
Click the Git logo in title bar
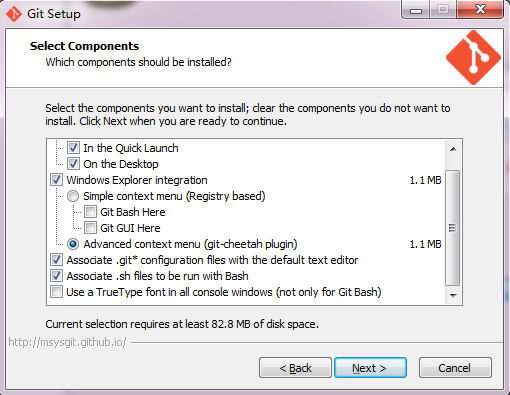[14, 14]
